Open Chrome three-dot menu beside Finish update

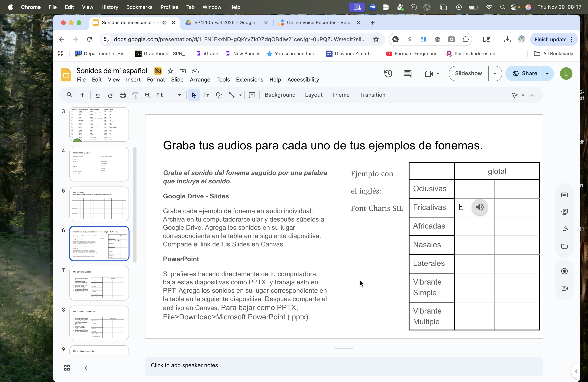572,39
